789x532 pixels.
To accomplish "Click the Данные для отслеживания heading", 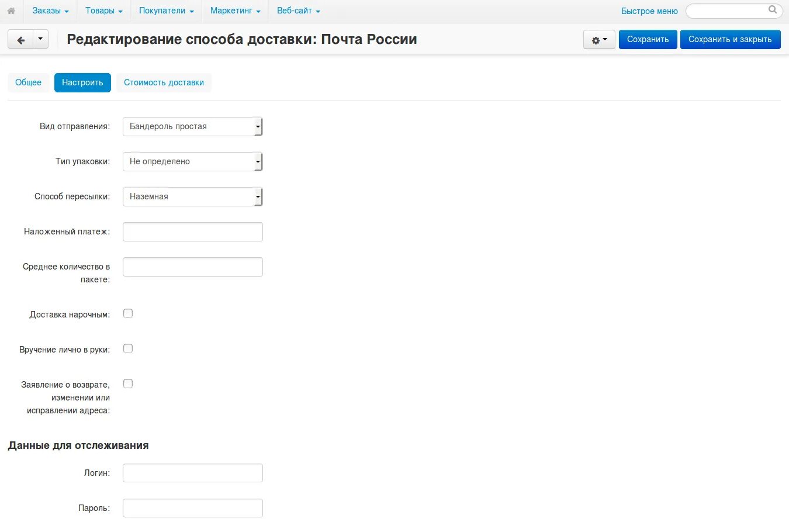I will (78, 445).
